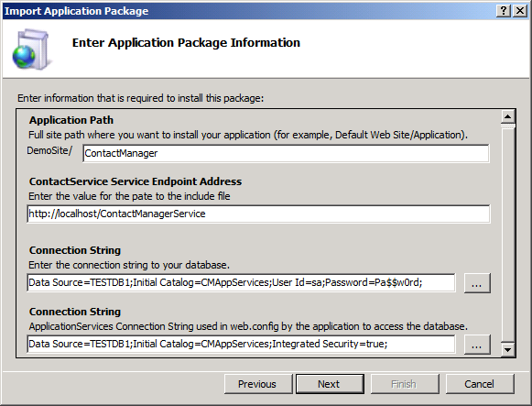Click the ContactManager application path field

pyautogui.click(x=286, y=153)
